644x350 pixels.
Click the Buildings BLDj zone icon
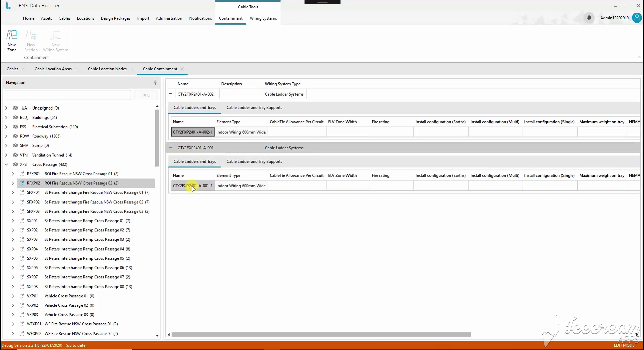tap(15, 118)
